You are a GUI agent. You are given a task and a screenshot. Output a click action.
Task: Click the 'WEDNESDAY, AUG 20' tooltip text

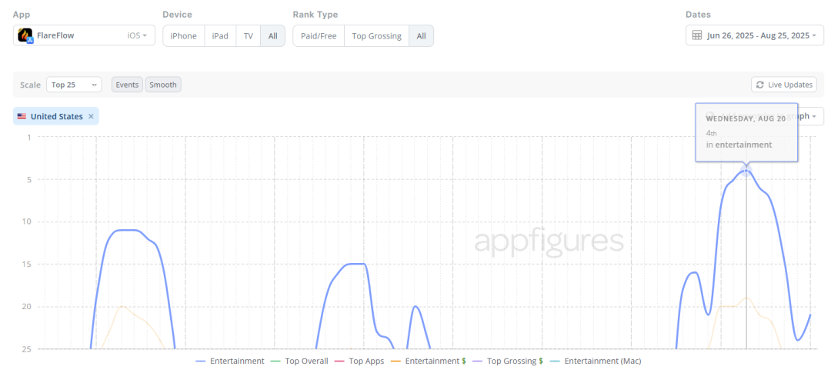tap(746, 119)
